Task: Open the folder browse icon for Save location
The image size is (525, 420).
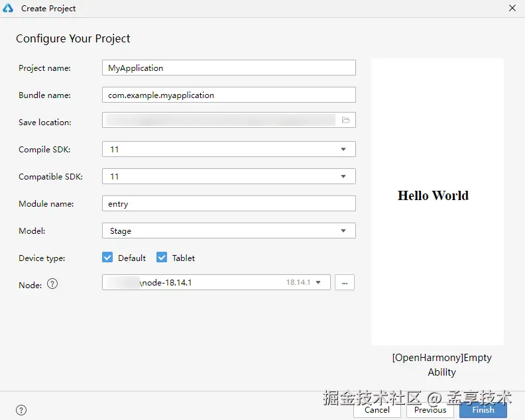Action: [346, 120]
